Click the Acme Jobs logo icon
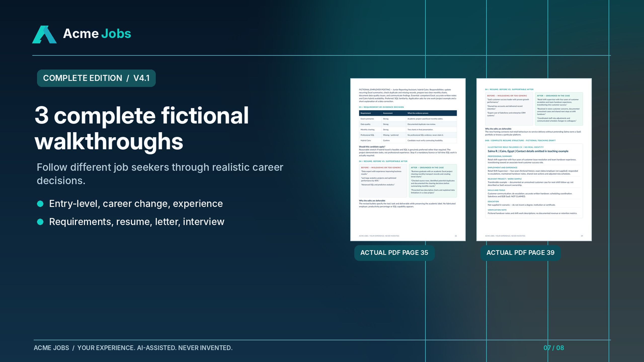 click(44, 34)
